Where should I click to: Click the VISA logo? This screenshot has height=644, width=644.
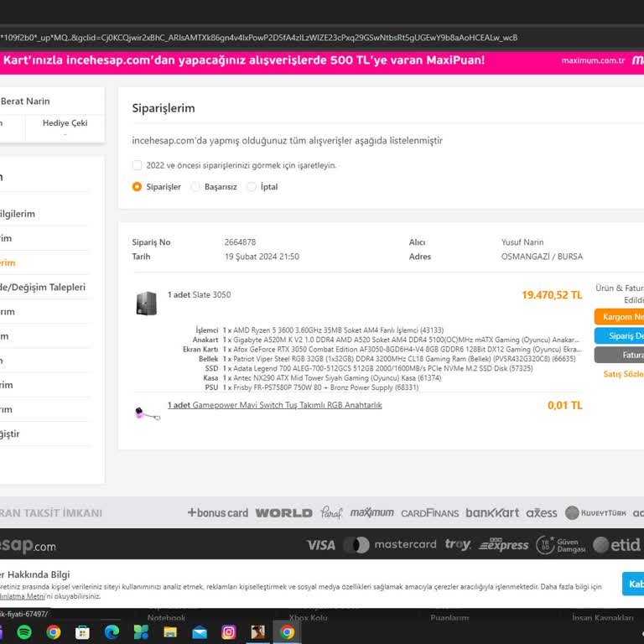tap(321, 545)
